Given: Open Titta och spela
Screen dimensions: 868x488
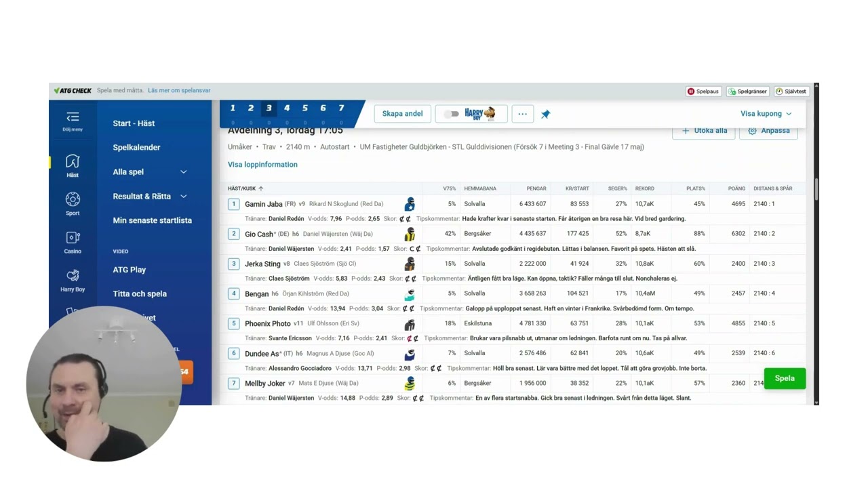Looking at the screenshot, I should tap(140, 294).
